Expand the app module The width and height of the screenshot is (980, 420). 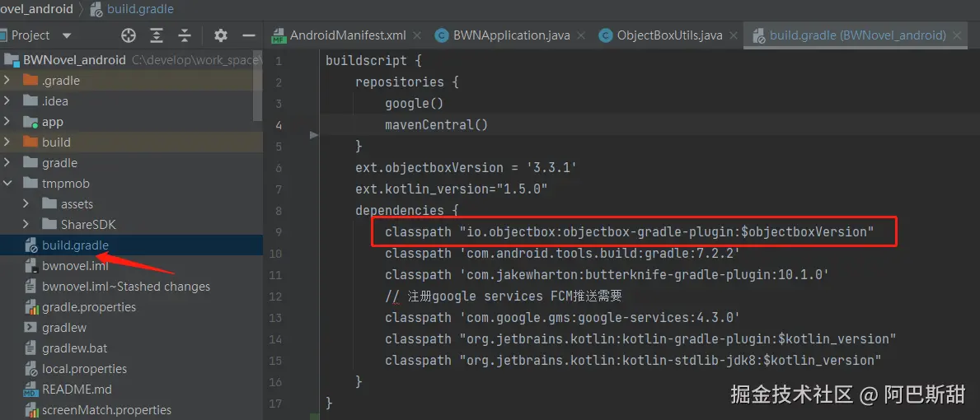tap(7, 122)
